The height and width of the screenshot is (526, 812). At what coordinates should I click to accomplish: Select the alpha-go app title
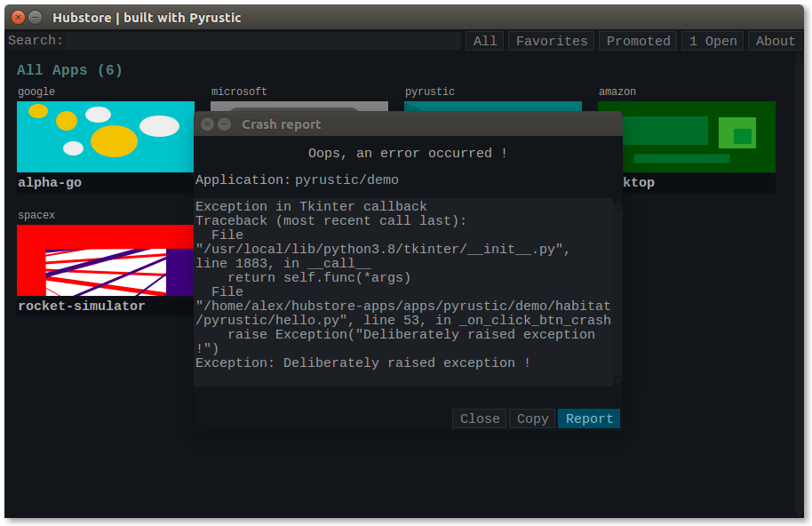point(50,182)
